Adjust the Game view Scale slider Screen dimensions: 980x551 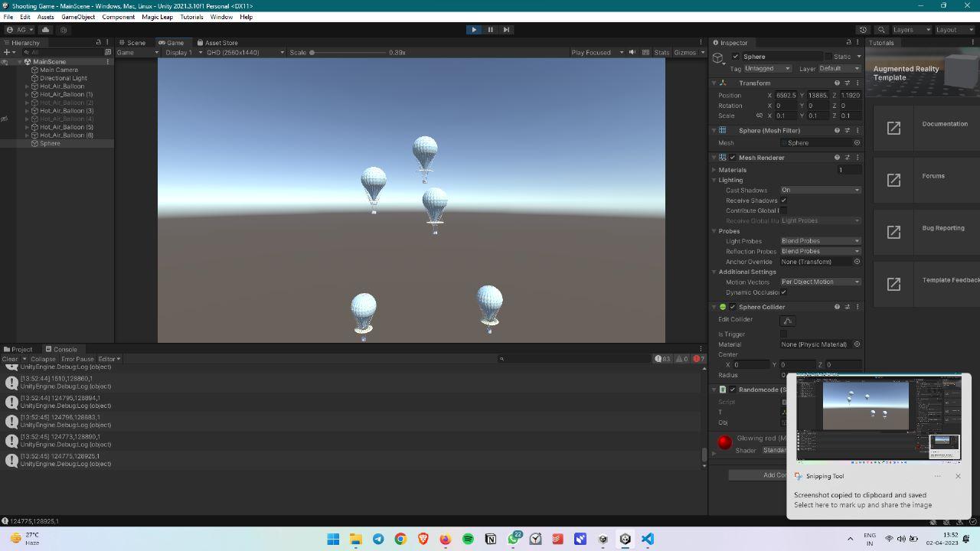coord(348,53)
